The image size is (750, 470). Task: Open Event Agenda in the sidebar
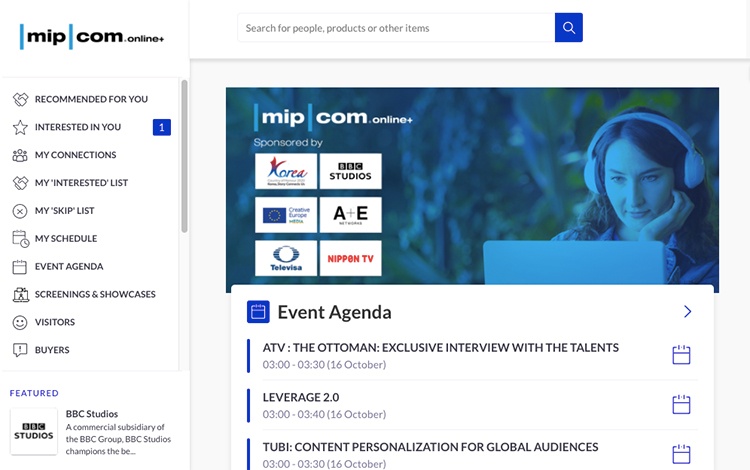pyautogui.click(x=69, y=267)
